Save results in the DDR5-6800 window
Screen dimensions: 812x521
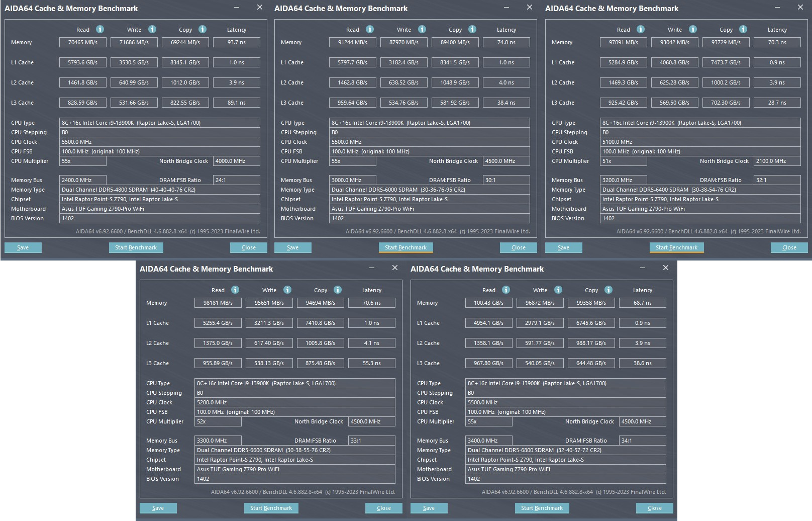(x=429, y=508)
